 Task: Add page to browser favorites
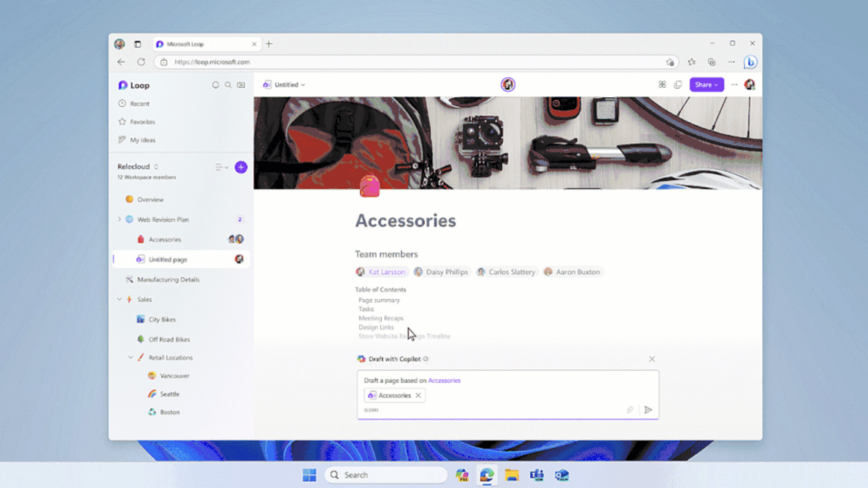click(x=670, y=62)
